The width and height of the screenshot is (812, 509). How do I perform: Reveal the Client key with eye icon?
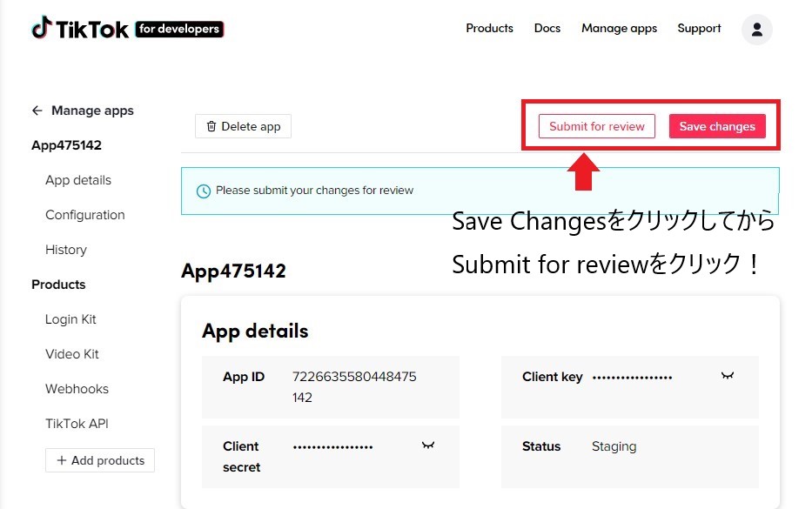(x=728, y=376)
